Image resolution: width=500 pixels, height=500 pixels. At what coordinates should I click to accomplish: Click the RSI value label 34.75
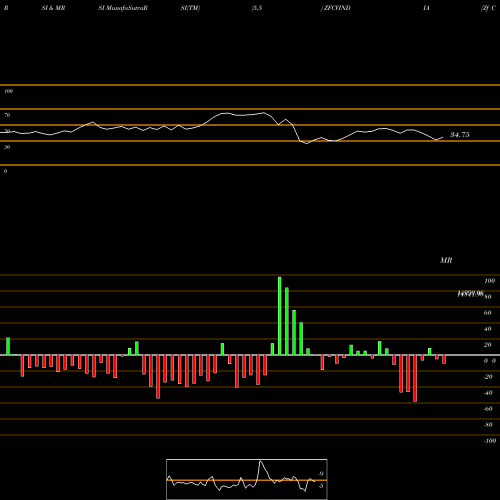(x=459, y=135)
